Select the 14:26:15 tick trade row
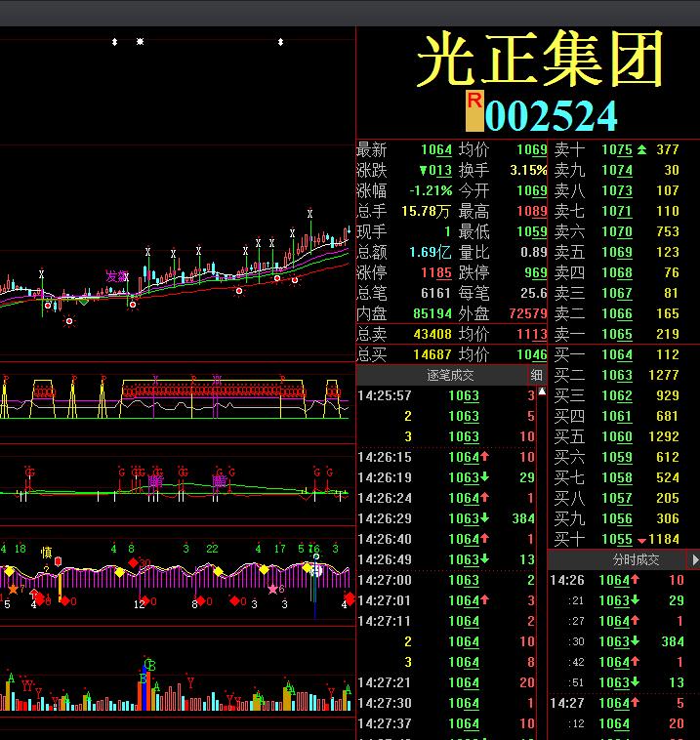This screenshot has width=700, height=740. (x=446, y=457)
